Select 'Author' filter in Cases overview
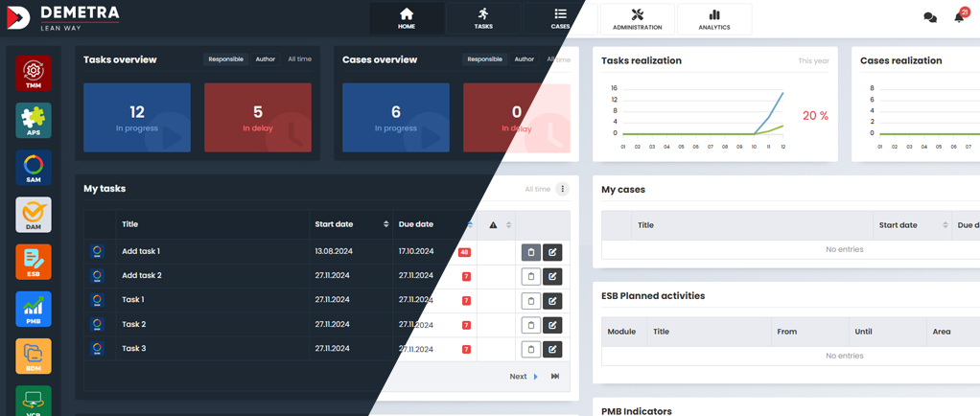Screen dimensions: 980x416 (525, 59)
